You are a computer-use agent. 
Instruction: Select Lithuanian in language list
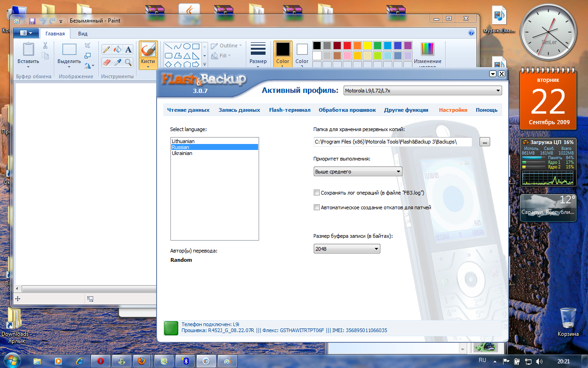[215, 141]
